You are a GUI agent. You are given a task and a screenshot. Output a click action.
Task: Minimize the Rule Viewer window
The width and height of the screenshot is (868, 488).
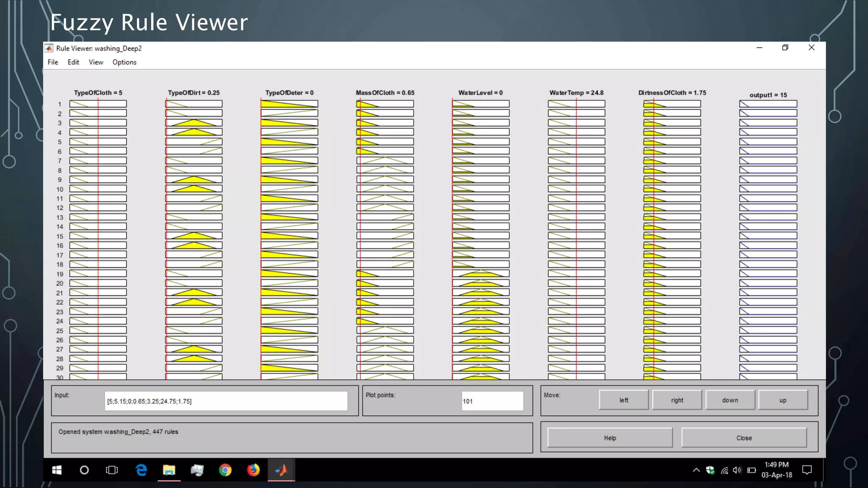pyautogui.click(x=759, y=48)
